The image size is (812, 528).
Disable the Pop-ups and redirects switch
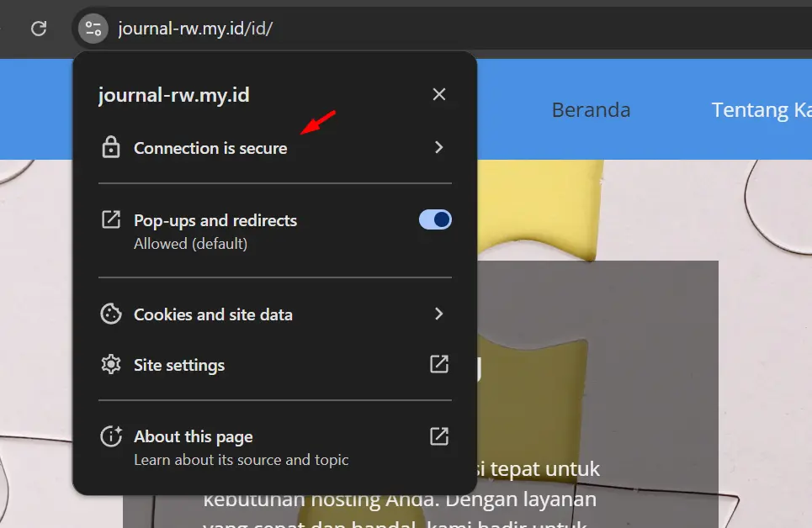pos(435,220)
